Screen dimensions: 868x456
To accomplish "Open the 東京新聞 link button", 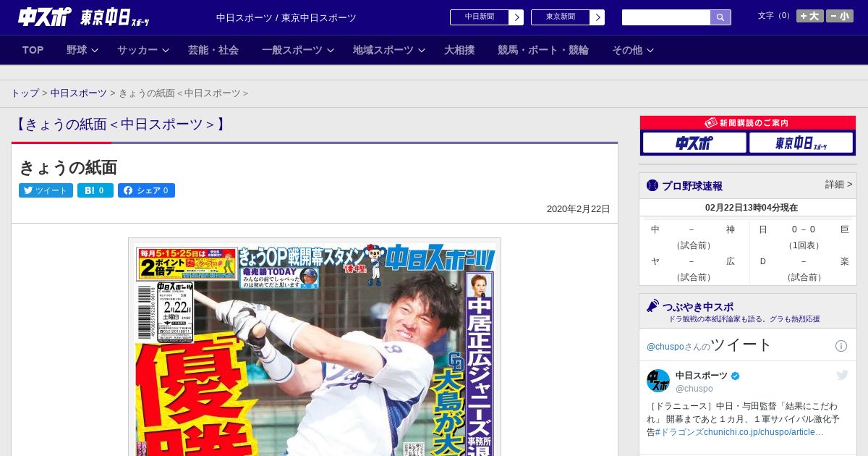I will tap(567, 17).
